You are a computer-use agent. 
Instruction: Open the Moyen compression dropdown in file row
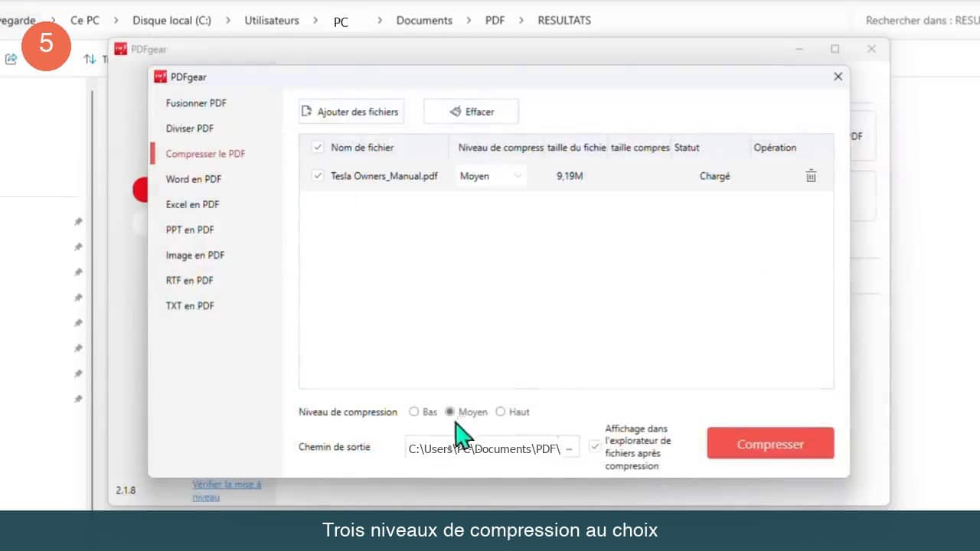coord(491,176)
